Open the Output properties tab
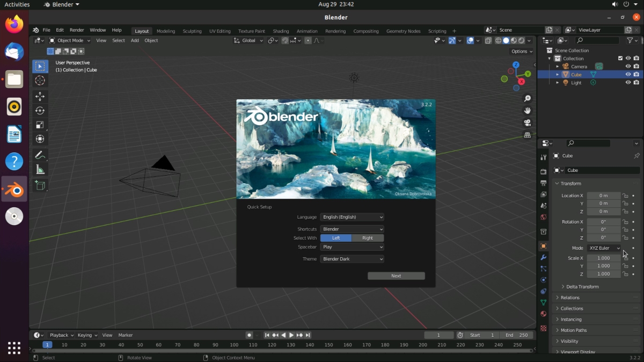Image resolution: width=644 pixels, height=362 pixels. (x=544, y=183)
